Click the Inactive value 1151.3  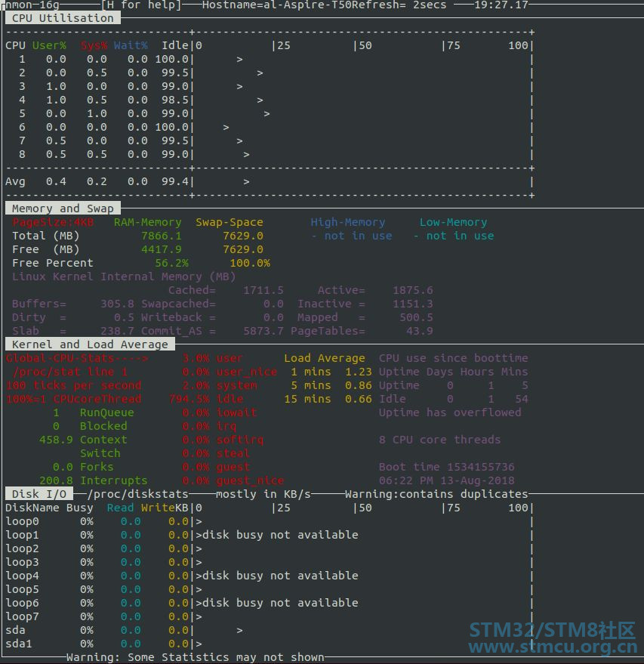(x=412, y=304)
